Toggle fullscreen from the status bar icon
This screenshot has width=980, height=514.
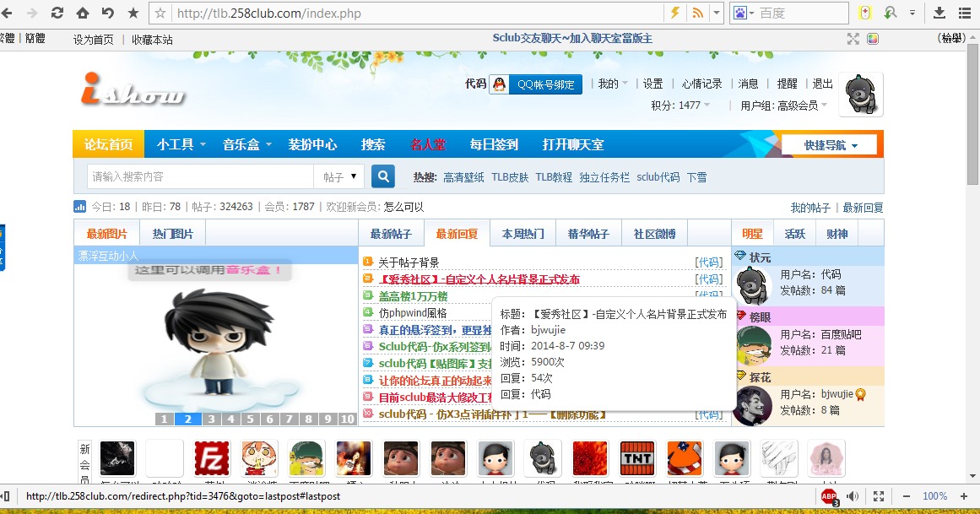coord(878,496)
